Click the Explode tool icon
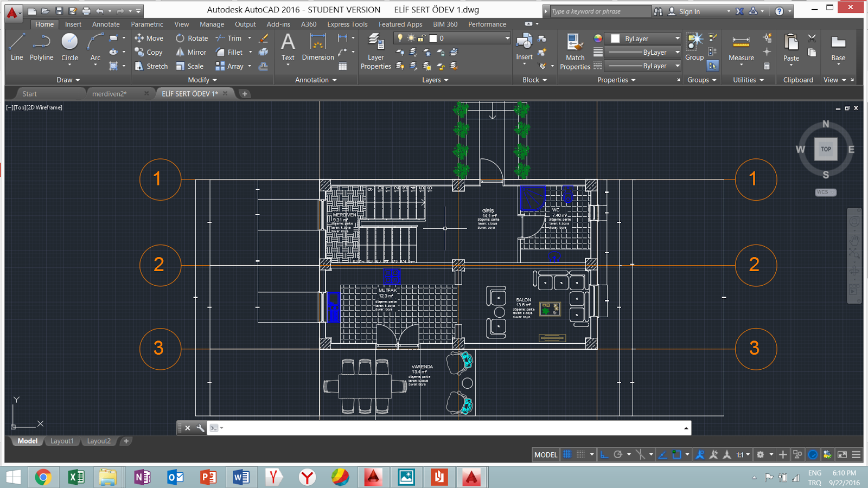This screenshot has height=488, width=868. pyautogui.click(x=264, y=52)
